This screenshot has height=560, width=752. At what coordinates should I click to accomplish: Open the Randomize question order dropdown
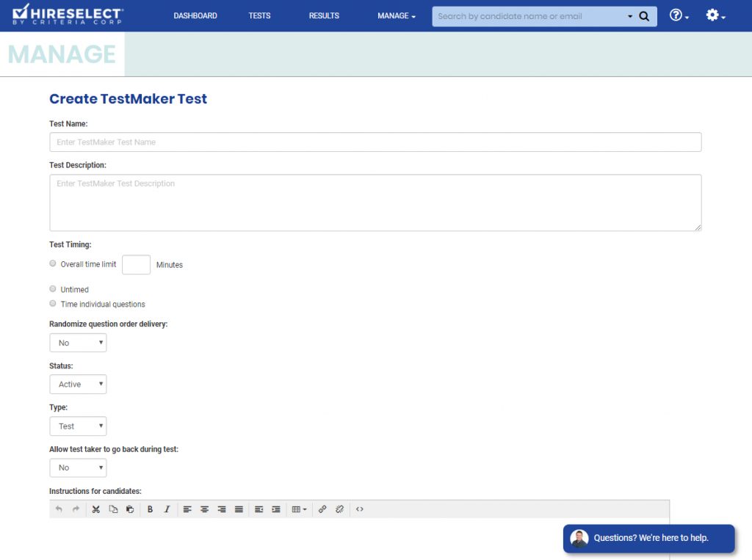click(x=78, y=343)
